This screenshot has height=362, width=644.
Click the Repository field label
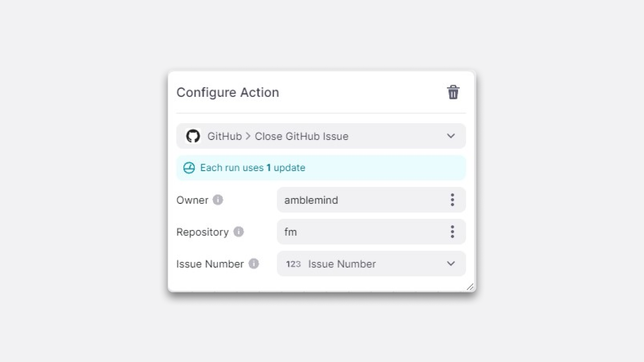coord(202,232)
